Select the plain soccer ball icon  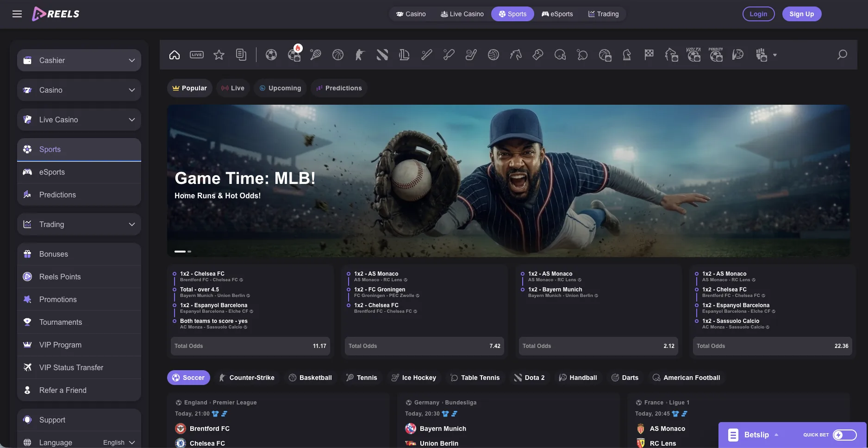tap(271, 55)
